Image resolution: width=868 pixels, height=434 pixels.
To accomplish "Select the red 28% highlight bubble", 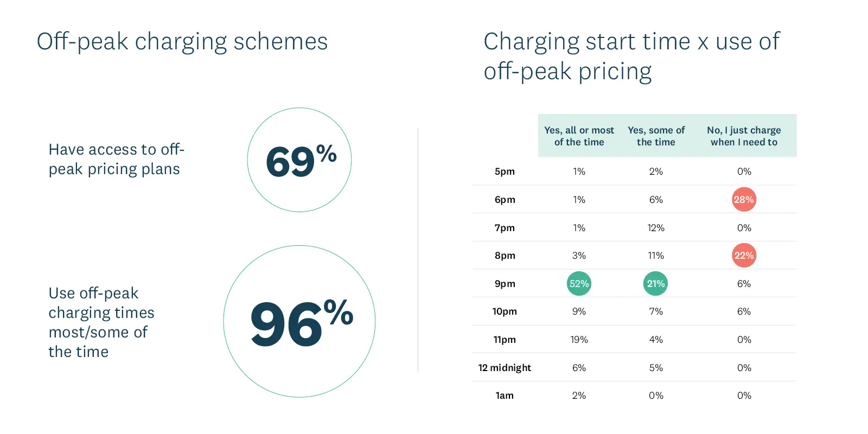I will point(744,200).
